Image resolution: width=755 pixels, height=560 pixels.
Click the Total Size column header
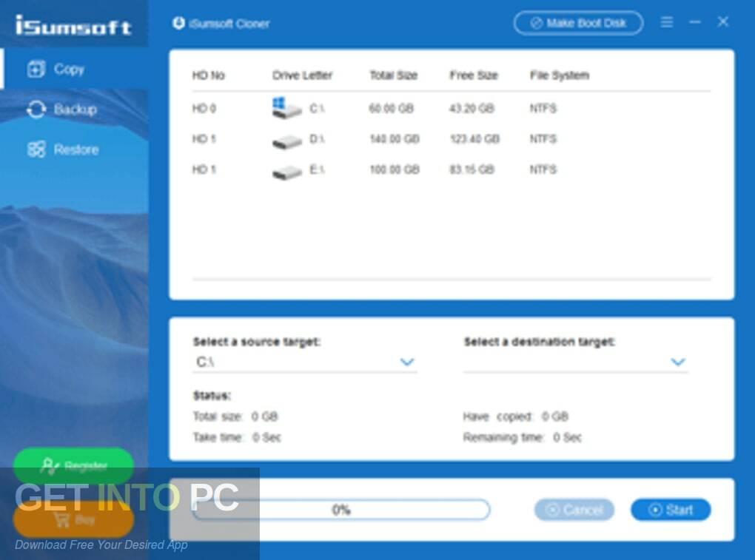pos(393,75)
